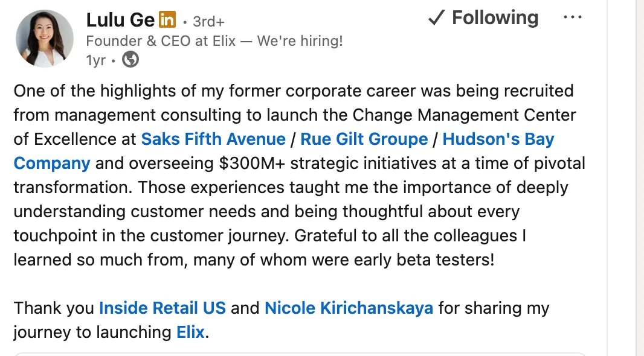Open Nicole Kirichanskaya's profile link

click(349, 308)
